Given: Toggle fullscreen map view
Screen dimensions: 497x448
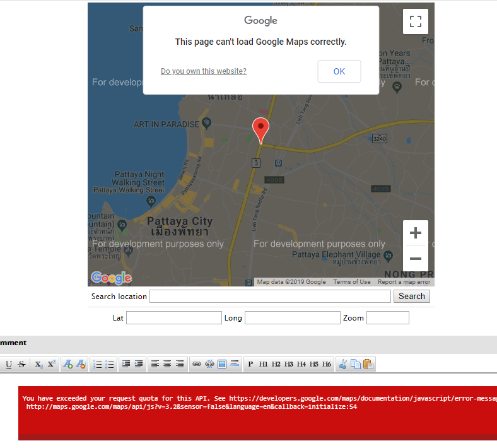Looking at the screenshot, I should pyautogui.click(x=415, y=21).
